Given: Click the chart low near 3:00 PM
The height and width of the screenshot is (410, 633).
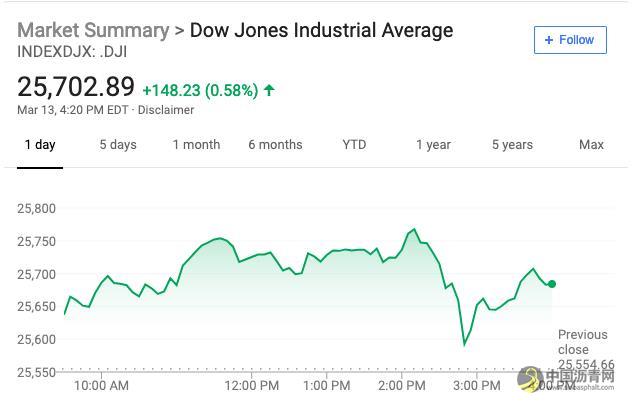Looking at the screenshot, I should click(x=464, y=345).
